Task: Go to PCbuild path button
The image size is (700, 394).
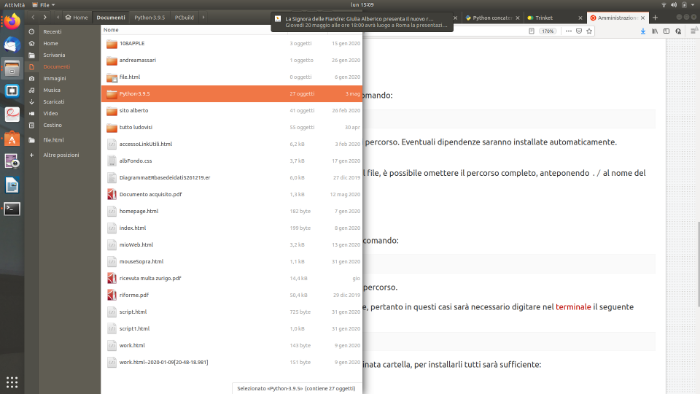Action: 184,17
